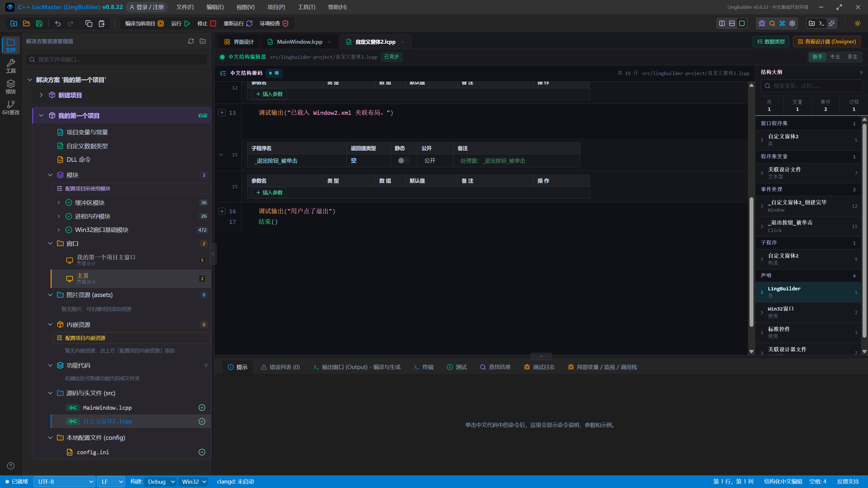Viewport: 868px width, 488px height.
Task: Switch editor mode to 原生
Action: (853, 57)
